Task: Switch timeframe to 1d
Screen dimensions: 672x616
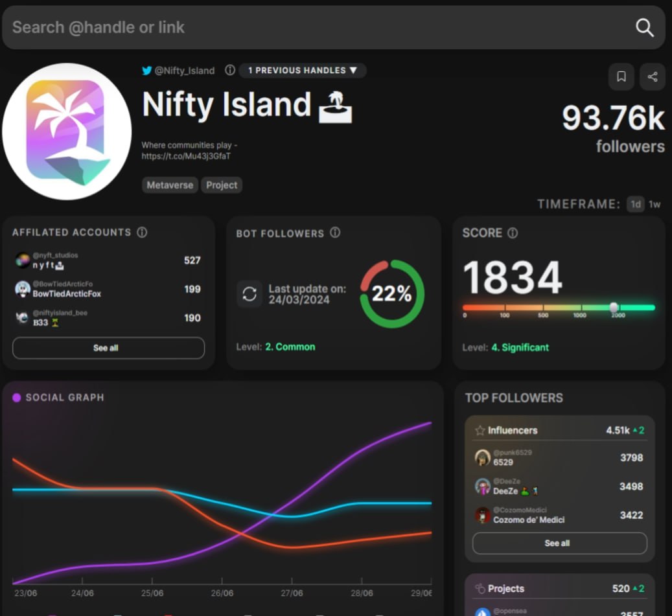Action: click(x=636, y=204)
